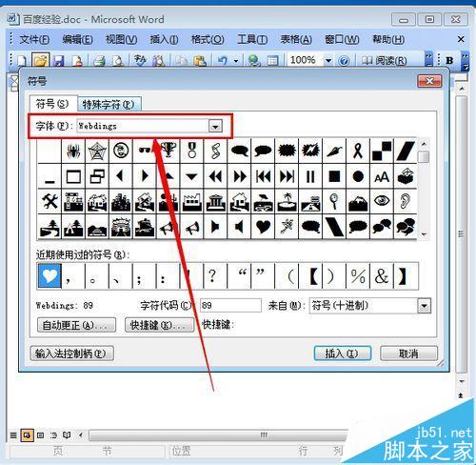Switch to the 符号(S) tab
Viewport: 476px width, 465px height.
(52, 104)
